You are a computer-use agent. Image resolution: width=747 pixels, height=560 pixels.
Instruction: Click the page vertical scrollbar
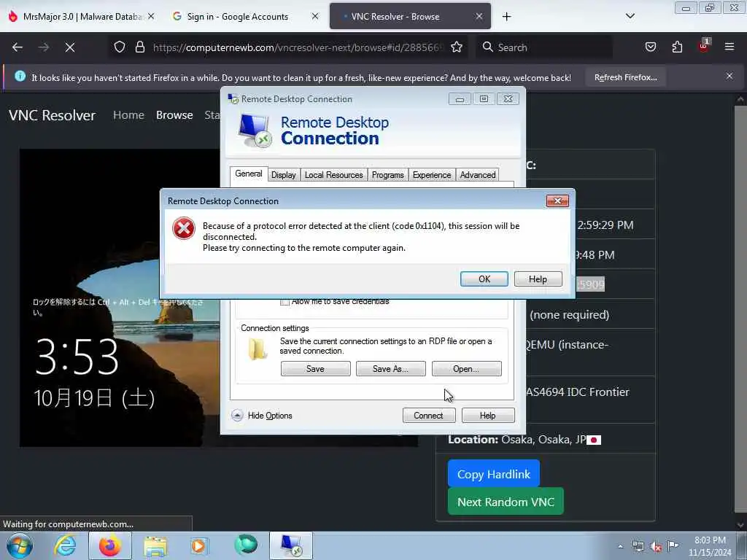[x=740, y=309]
